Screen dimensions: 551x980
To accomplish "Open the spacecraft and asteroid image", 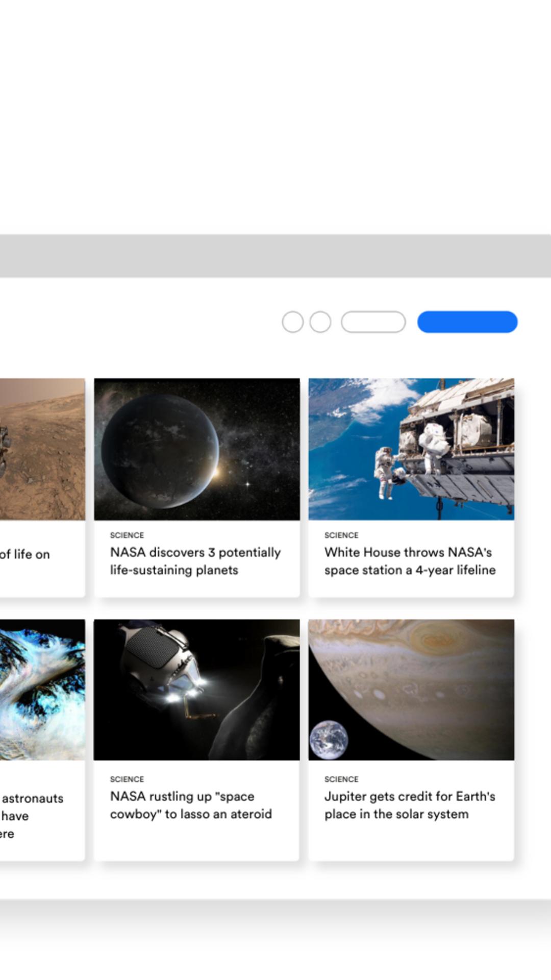I will [197, 690].
